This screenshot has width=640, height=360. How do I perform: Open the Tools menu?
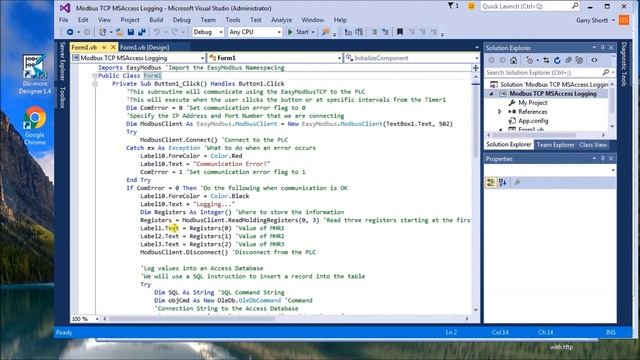click(x=233, y=20)
